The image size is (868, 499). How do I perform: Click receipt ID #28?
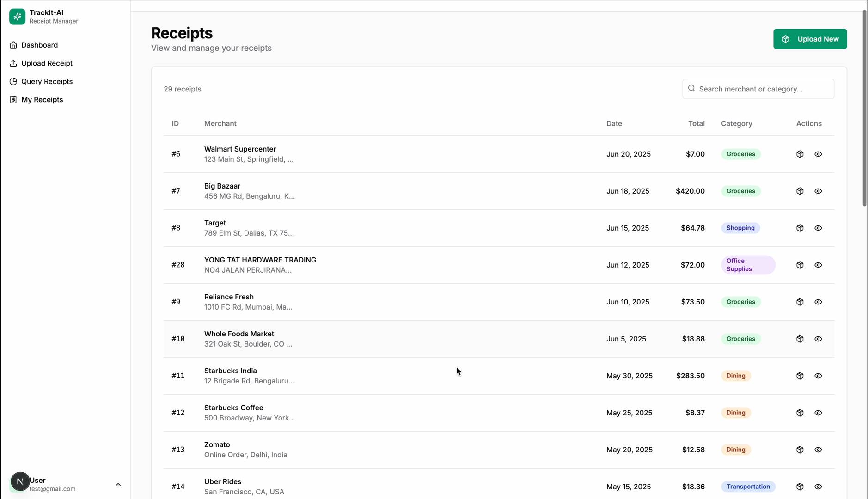pos(178,265)
